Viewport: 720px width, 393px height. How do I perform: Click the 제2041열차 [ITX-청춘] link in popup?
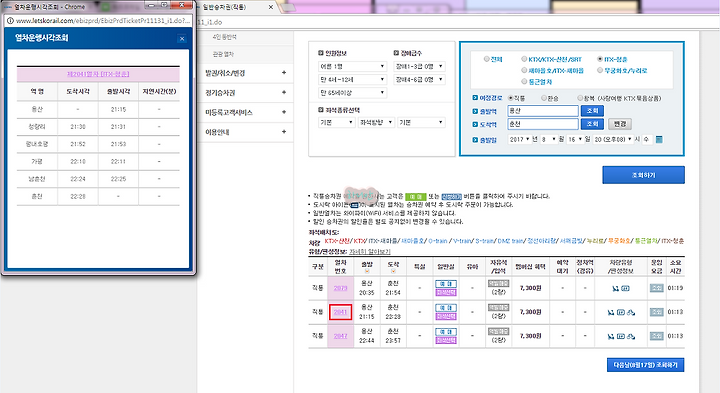(x=98, y=74)
